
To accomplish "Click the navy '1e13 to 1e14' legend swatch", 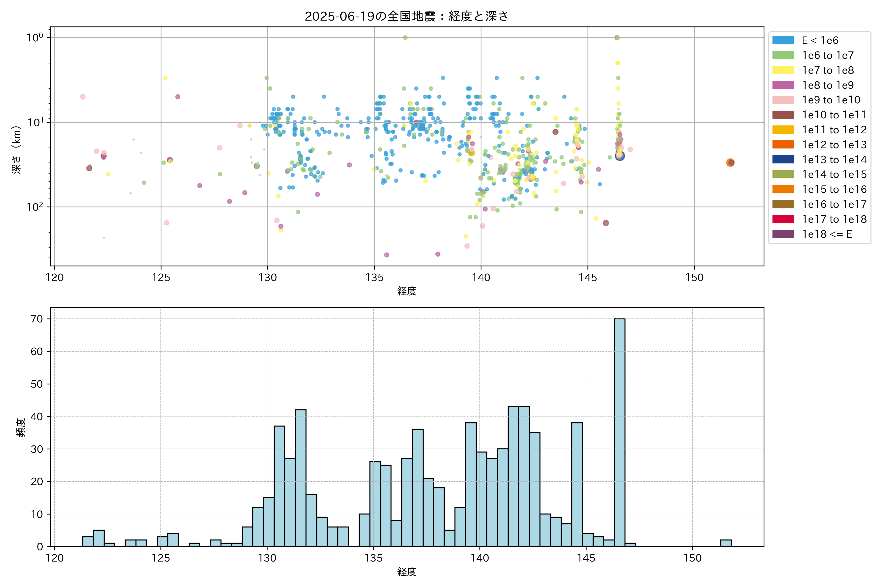I will point(783,159).
